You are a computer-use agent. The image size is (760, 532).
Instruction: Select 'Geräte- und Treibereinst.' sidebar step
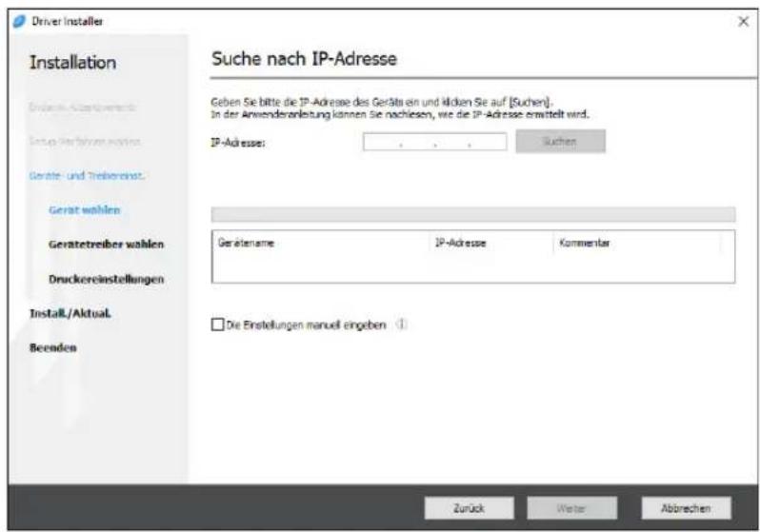pyautogui.click(x=87, y=175)
